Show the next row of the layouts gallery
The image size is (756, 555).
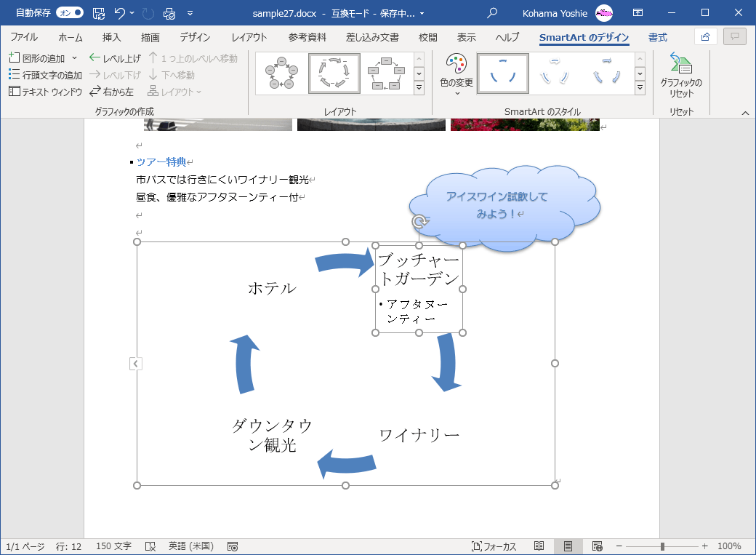point(419,73)
